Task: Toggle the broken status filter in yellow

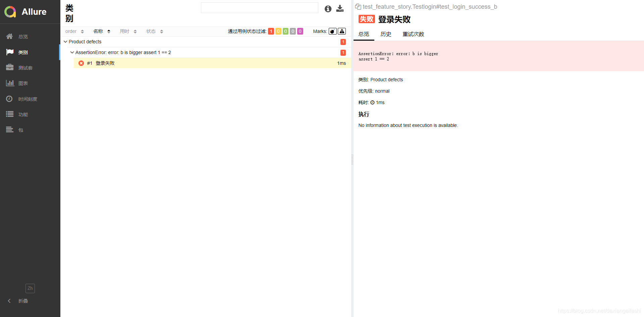Action: [278, 31]
